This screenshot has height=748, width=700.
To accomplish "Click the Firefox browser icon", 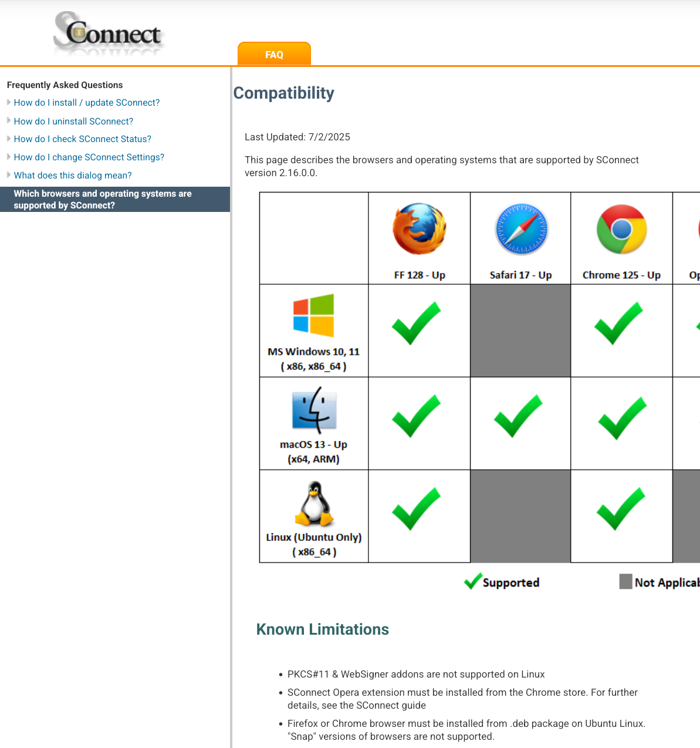I will click(419, 229).
